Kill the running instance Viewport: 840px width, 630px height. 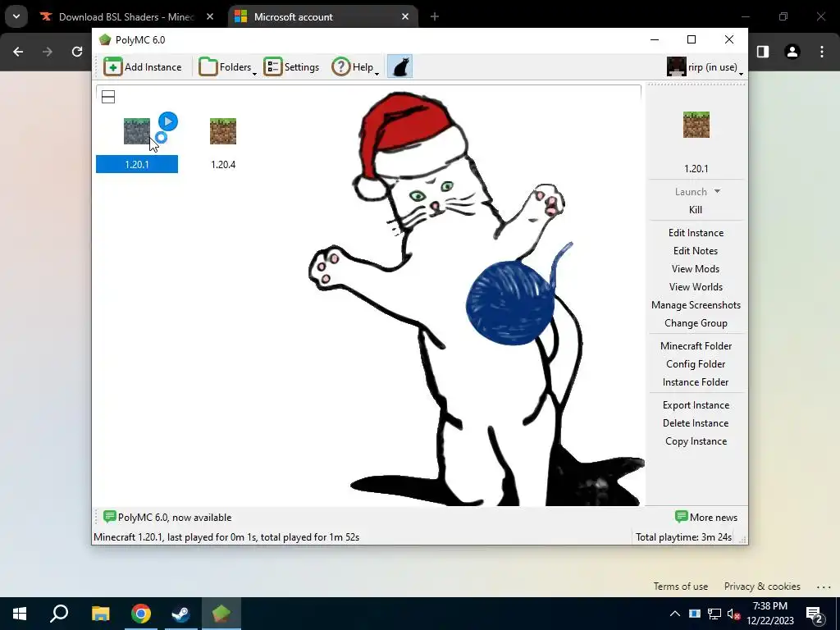point(696,210)
